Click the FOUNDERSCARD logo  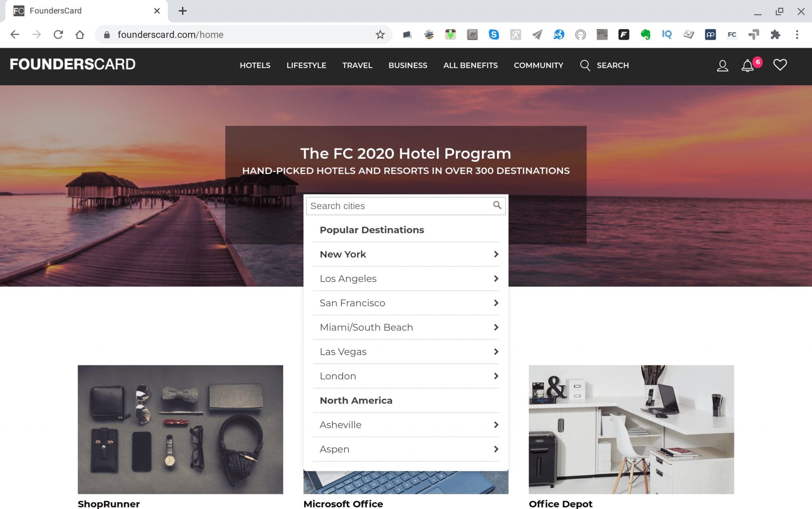click(x=72, y=64)
